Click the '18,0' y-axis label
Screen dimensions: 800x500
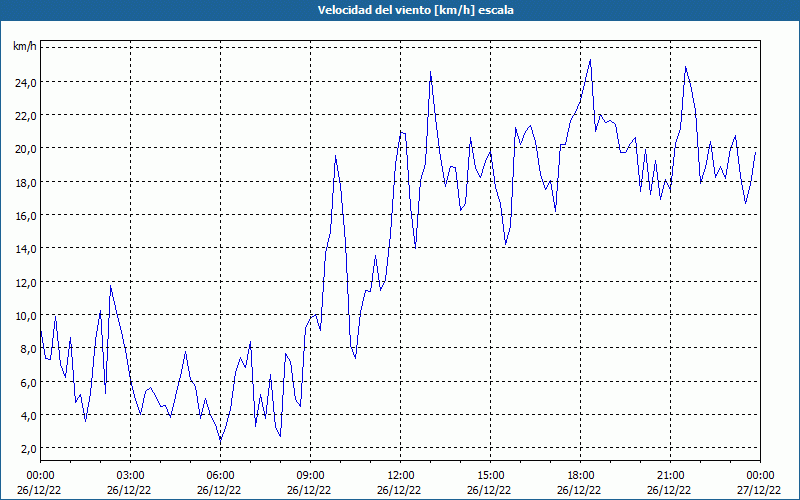[x=26, y=182]
